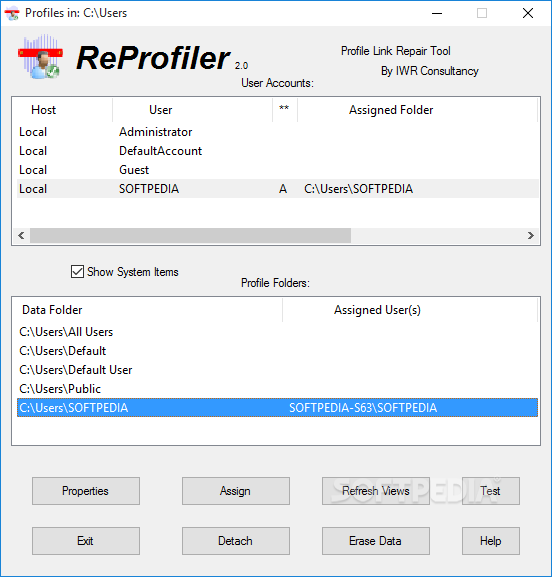
Task: Select the highlighted C:\Users\SOFTPEDIA data folder
Action: pyautogui.click(x=277, y=408)
